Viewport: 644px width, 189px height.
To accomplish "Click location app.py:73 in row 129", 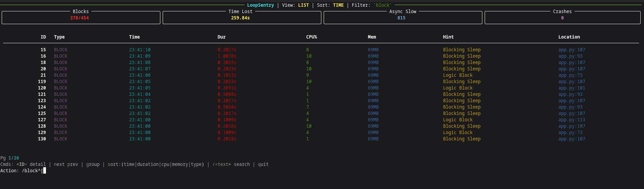I will tap(571, 133).
